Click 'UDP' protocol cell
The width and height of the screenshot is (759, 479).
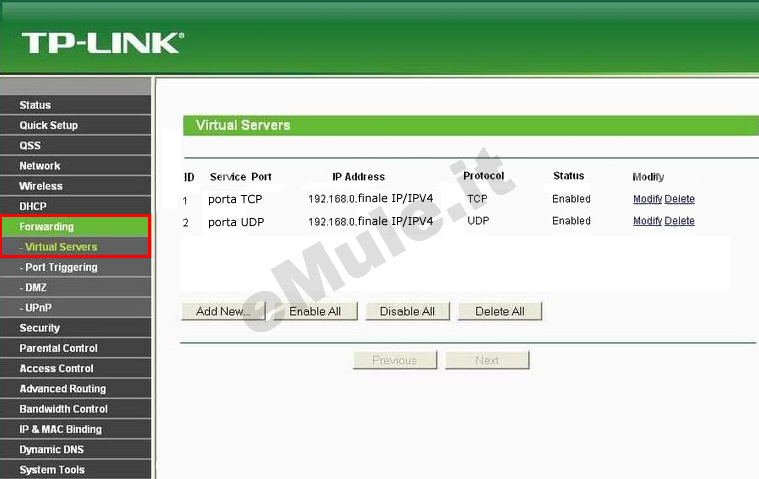click(x=478, y=221)
